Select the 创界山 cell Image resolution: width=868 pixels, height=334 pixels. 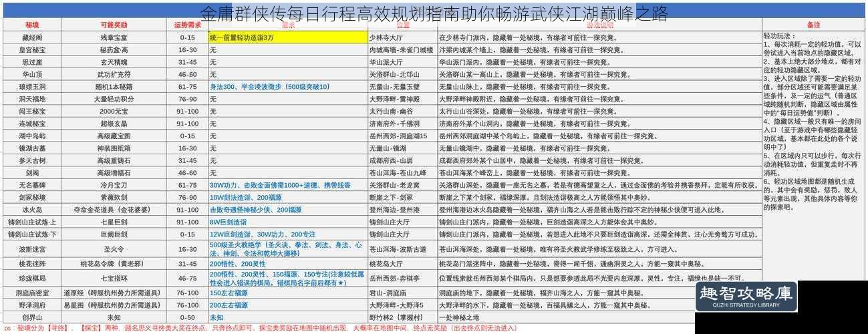point(32,317)
